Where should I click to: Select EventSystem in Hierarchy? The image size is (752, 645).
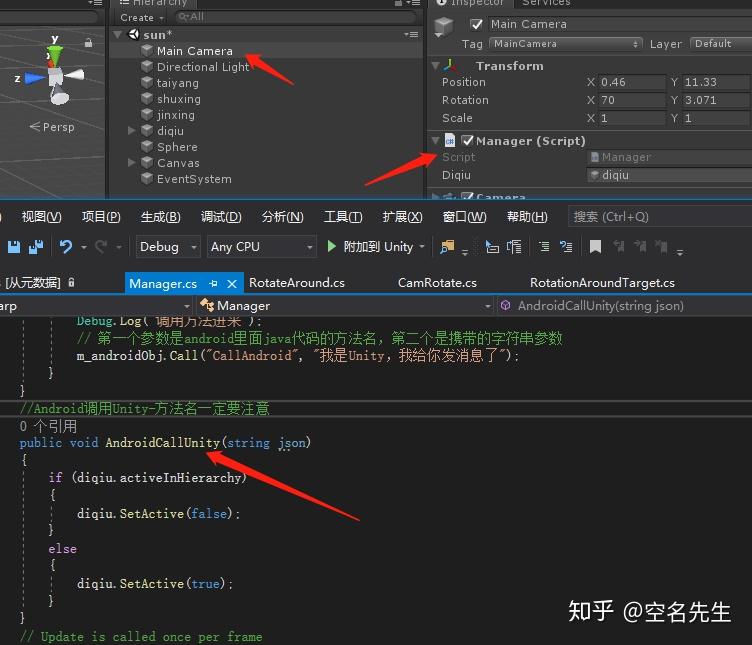pos(194,179)
